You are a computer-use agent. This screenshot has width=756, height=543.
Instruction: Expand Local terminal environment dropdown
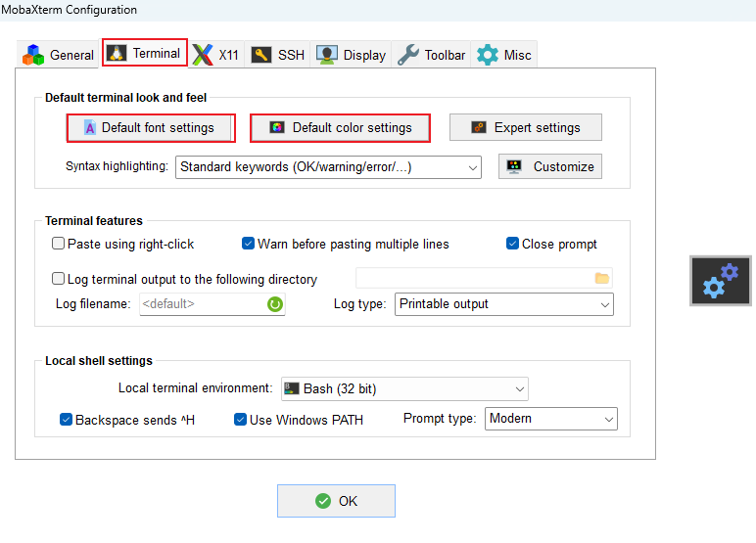pos(404,388)
